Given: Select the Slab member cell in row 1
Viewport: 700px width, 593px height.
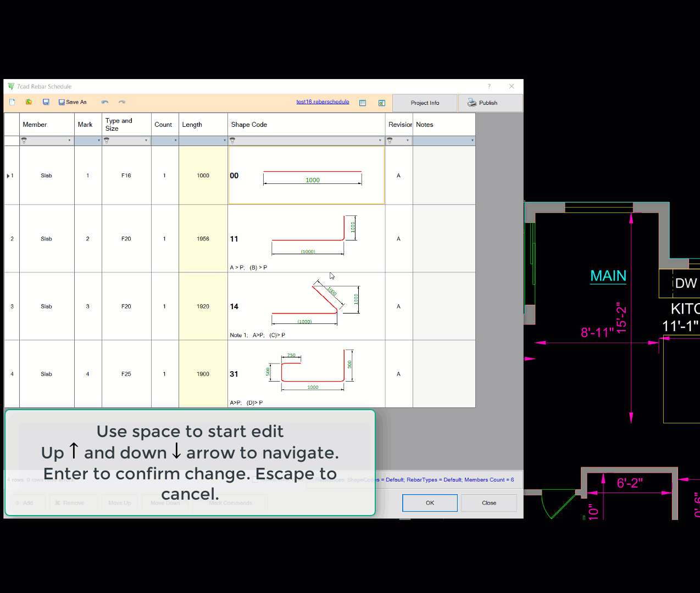Looking at the screenshot, I should point(47,176).
